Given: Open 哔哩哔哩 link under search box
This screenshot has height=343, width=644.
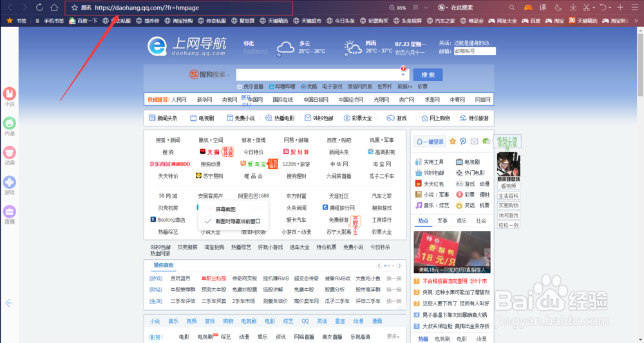Looking at the screenshot, I should (282, 86).
